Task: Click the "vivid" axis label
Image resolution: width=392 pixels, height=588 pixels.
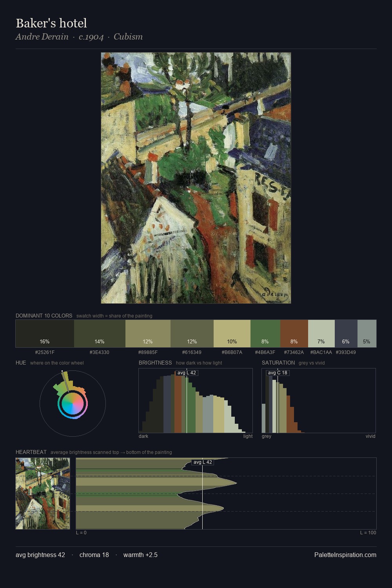Action: point(370,436)
